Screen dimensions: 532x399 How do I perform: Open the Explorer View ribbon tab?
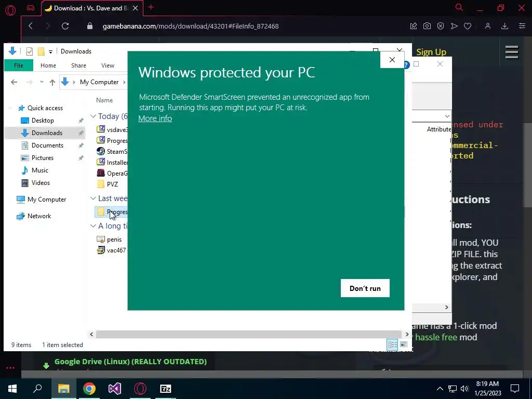[x=108, y=65]
